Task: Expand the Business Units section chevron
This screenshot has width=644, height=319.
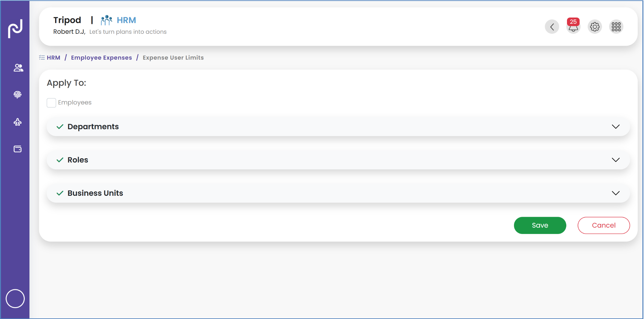Action: click(615, 193)
